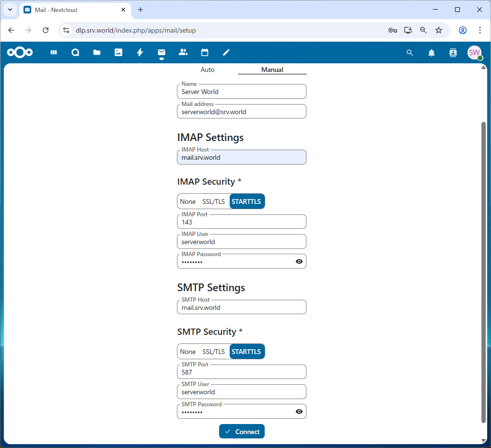The width and height of the screenshot is (491, 448).
Task: Open the Notes pencil icon
Action: pyautogui.click(x=226, y=52)
